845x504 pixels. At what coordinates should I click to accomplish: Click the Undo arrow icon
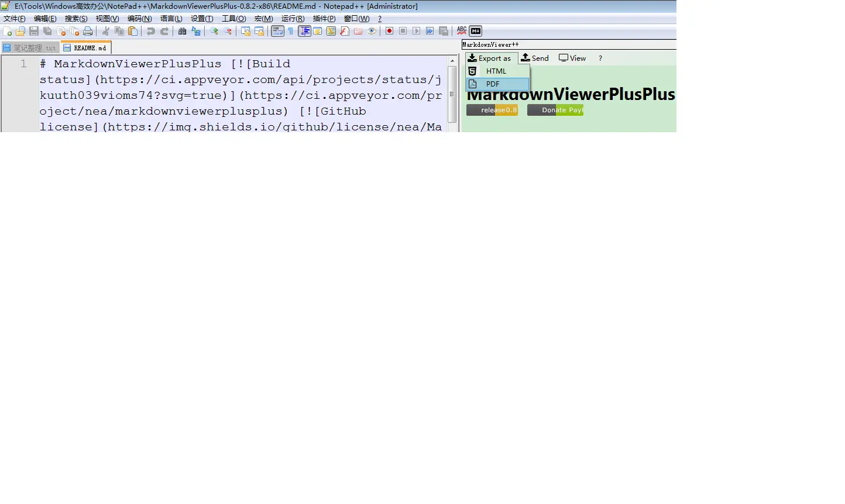[x=151, y=31]
